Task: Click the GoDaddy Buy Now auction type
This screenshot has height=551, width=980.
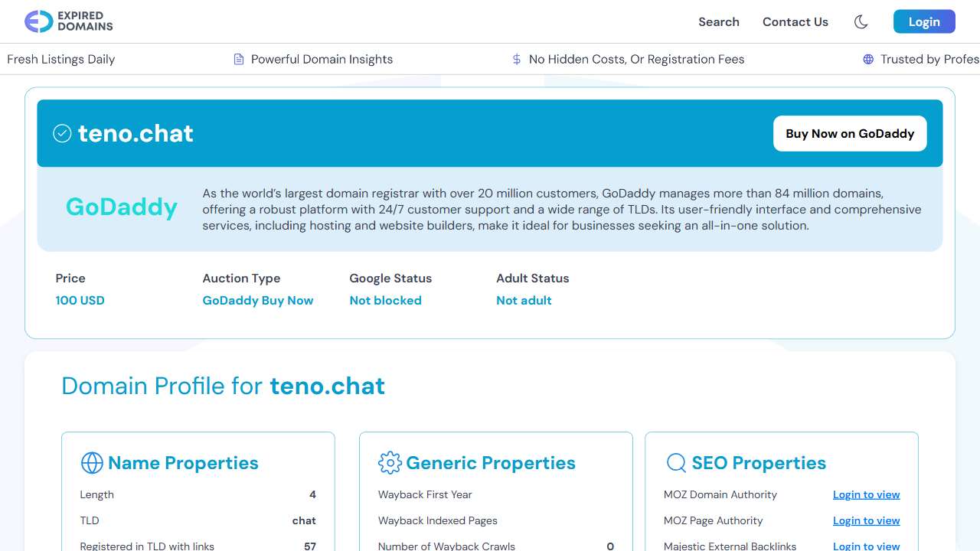Action: [x=257, y=301]
